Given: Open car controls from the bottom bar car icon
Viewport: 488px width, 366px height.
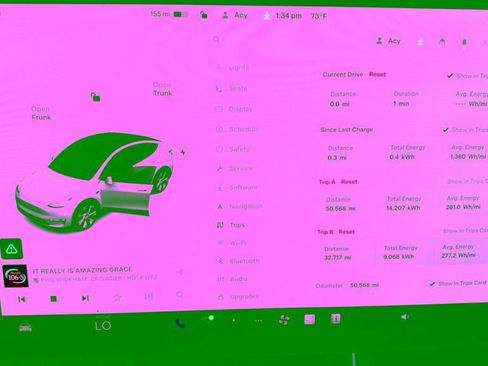Looking at the screenshot, I should point(25,328).
